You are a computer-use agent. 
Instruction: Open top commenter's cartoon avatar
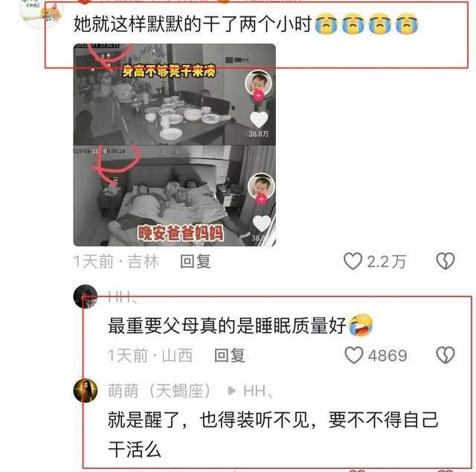click(x=41, y=12)
